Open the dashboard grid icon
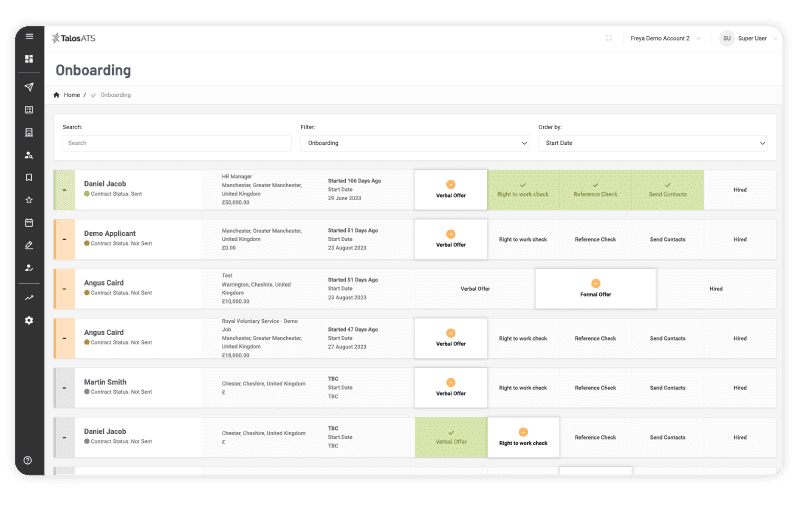 (x=29, y=59)
